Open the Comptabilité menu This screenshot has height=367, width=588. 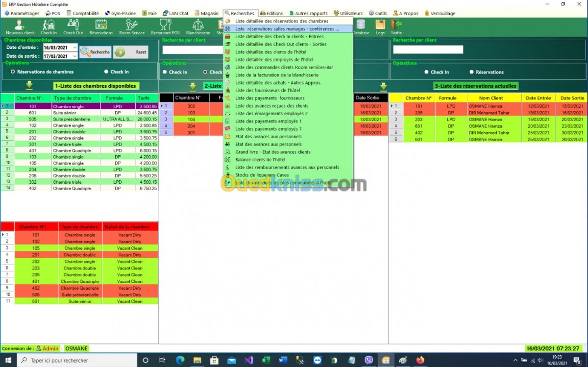click(83, 13)
